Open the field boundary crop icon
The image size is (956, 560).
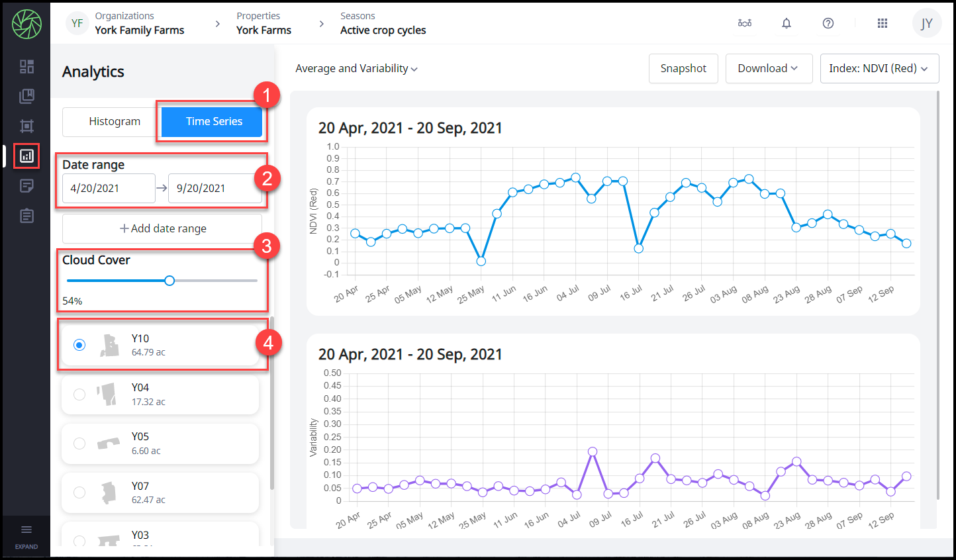[26, 126]
